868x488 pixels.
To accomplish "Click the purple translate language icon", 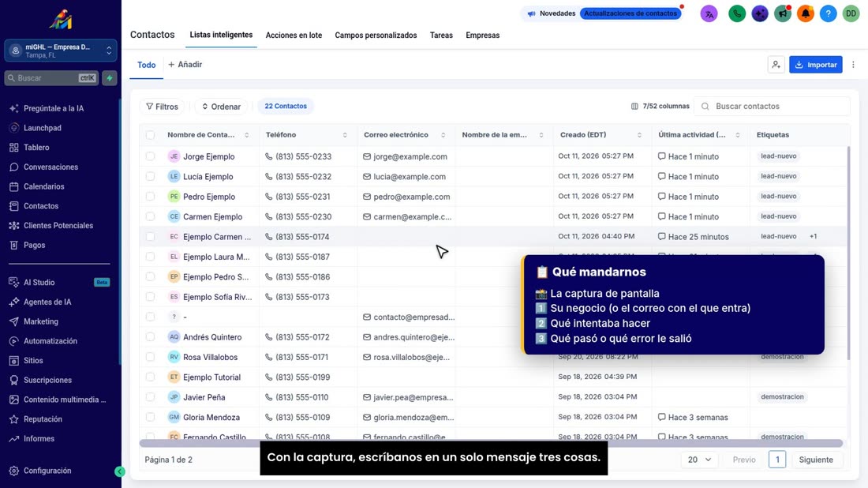I will [x=709, y=14].
